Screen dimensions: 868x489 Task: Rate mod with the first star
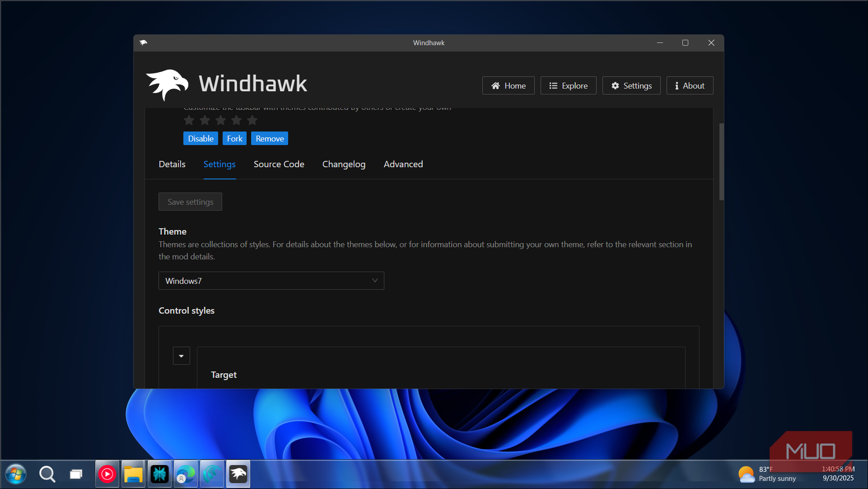[x=189, y=120]
